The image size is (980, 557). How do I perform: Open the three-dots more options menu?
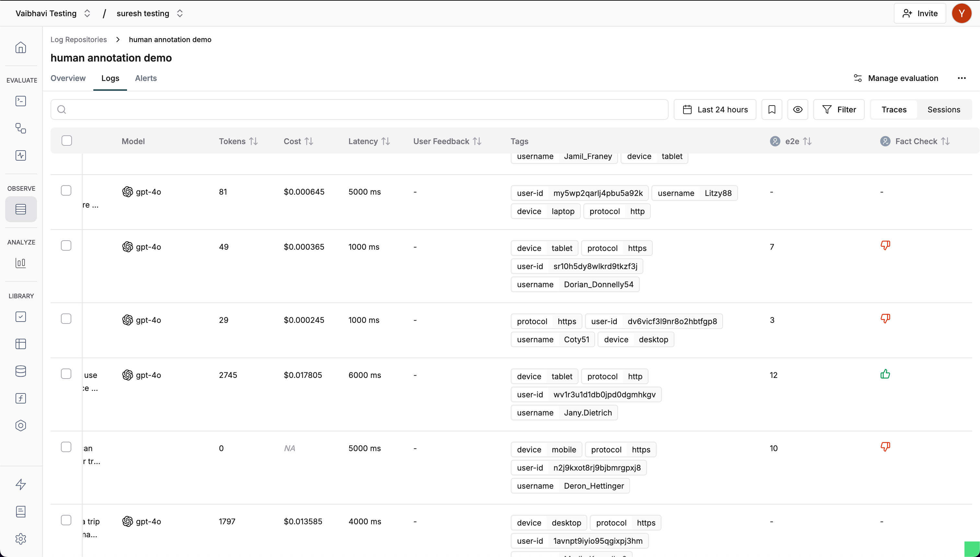point(962,78)
